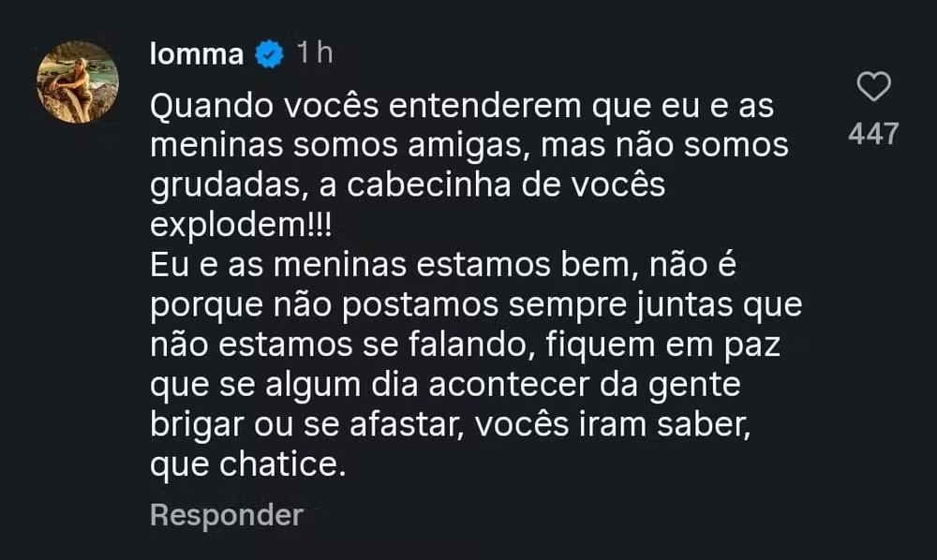Click the line "meninas somos amigas, mas não somos"
Screen dimensions: 937x560
point(469,147)
